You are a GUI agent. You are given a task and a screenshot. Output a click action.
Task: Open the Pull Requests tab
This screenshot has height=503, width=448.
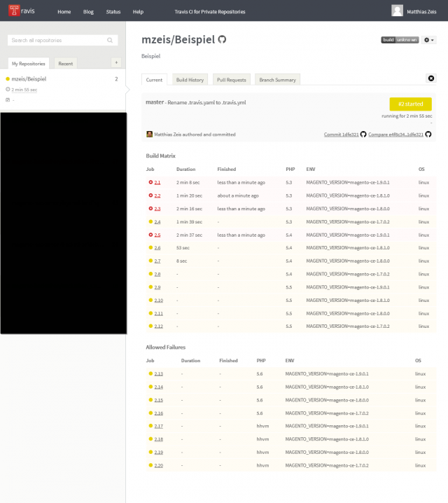(232, 80)
